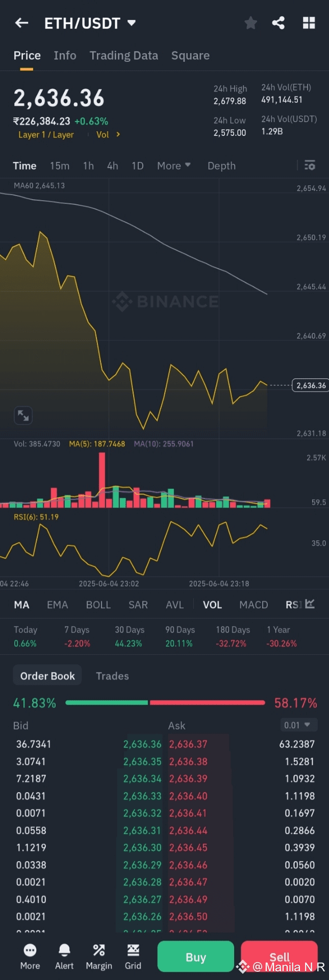The height and width of the screenshot is (980, 329).
Task: Open chart settings icon
Action: (310, 165)
